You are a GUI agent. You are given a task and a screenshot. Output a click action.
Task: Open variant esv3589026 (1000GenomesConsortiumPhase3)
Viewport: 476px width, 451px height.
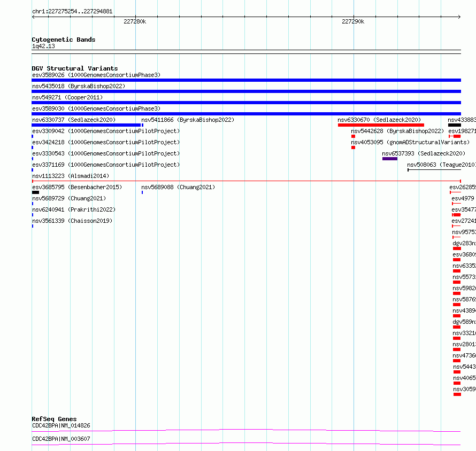click(96, 75)
